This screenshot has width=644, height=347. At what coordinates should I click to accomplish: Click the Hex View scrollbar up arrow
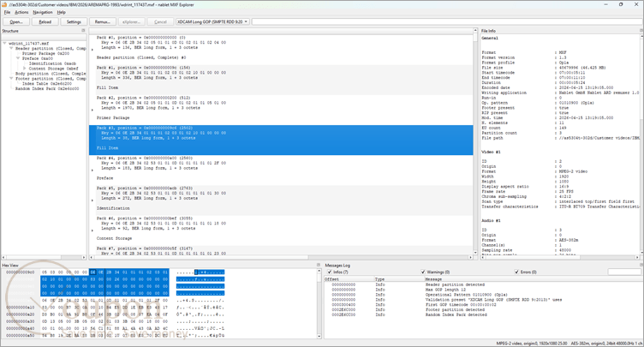tap(319, 272)
